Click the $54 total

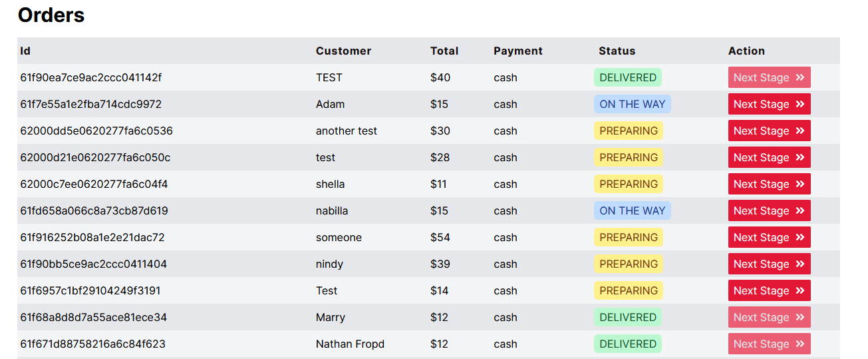(x=440, y=237)
